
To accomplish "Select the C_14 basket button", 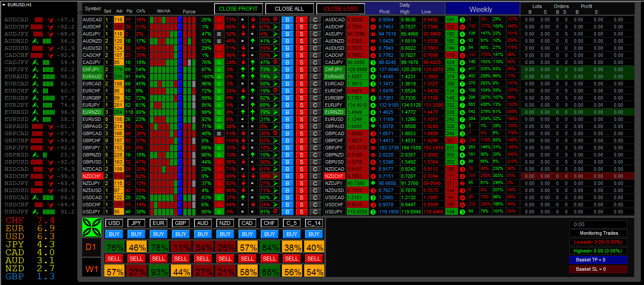I will 314,223.
